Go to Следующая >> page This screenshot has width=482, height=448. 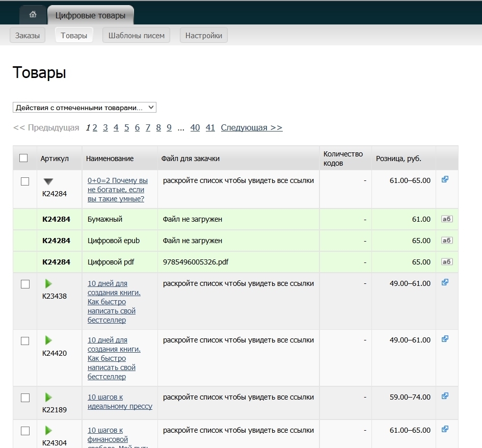251,128
